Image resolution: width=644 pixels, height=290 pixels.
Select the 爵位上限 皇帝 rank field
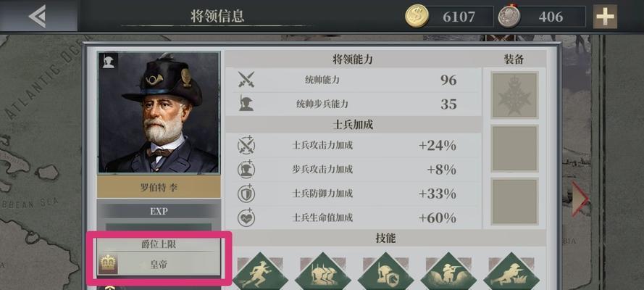coord(159,257)
